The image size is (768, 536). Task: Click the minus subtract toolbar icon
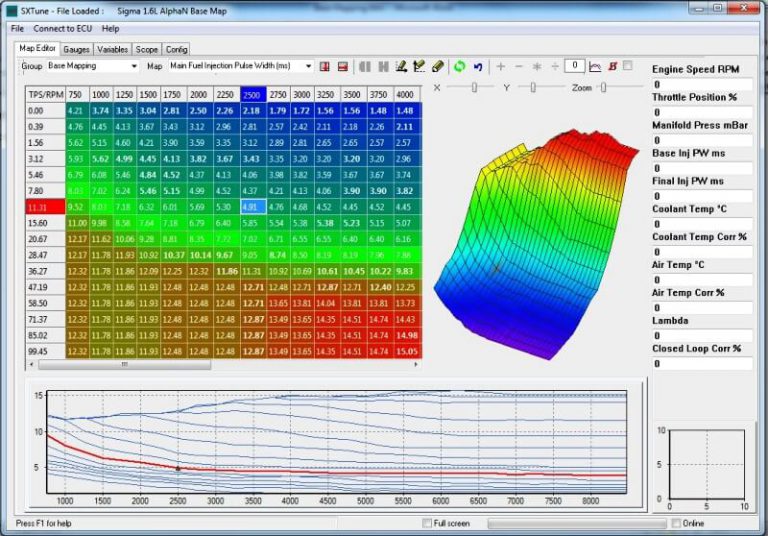519,66
